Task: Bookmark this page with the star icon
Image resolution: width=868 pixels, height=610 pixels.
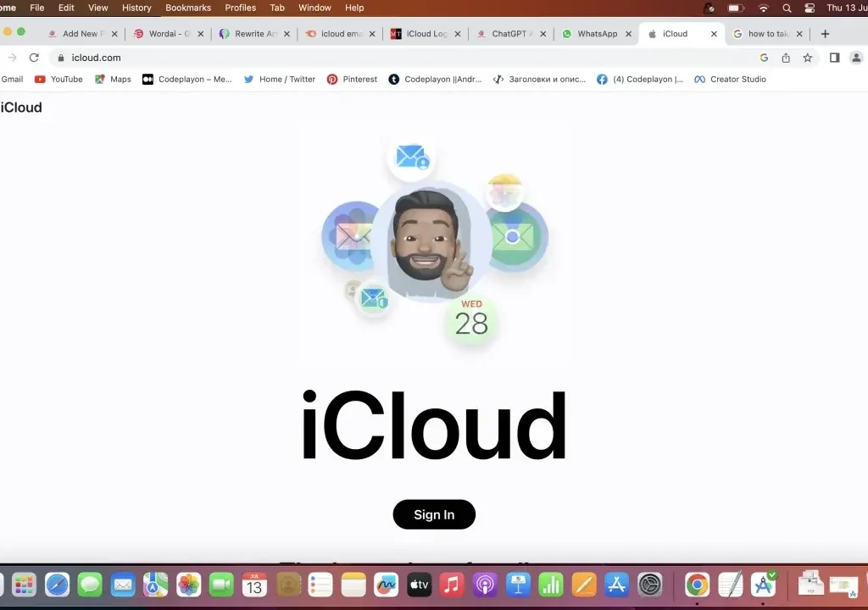Action: coord(808,58)
